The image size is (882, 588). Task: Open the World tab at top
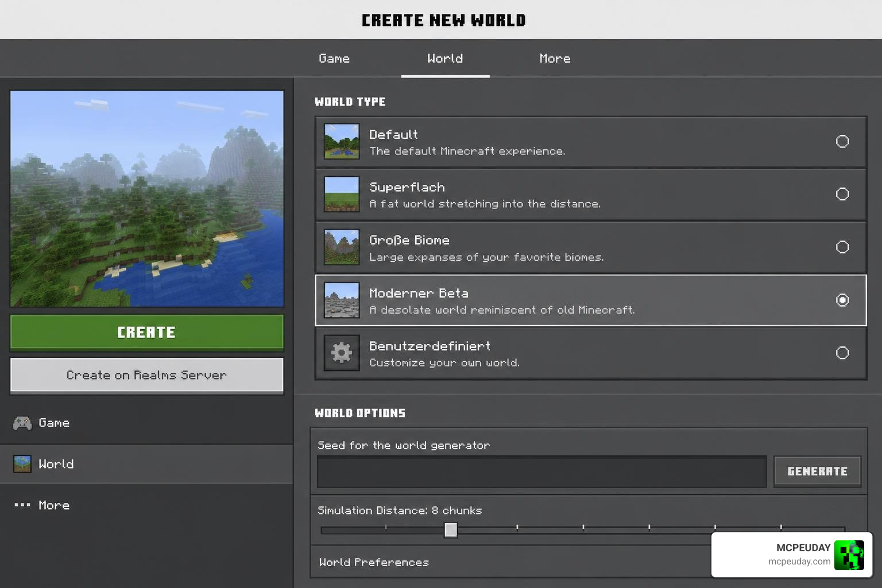click(445, 59)
